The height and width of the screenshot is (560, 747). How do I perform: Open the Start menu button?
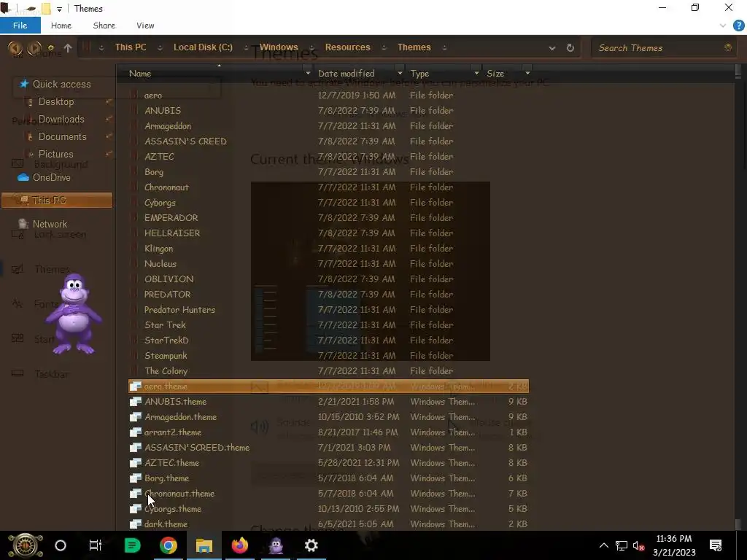(x=26, y=545)
